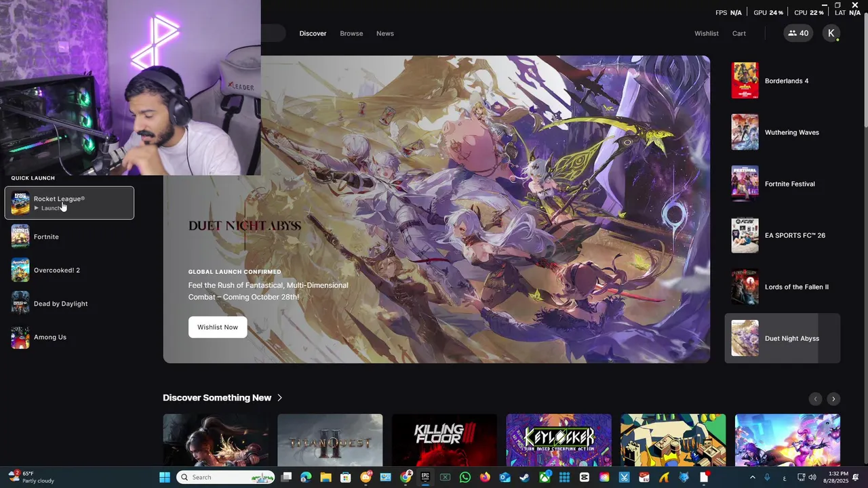This screenshot has height=488, width=868.
Task: Open Windows Start menu
Action: click(x=165, y=477)
